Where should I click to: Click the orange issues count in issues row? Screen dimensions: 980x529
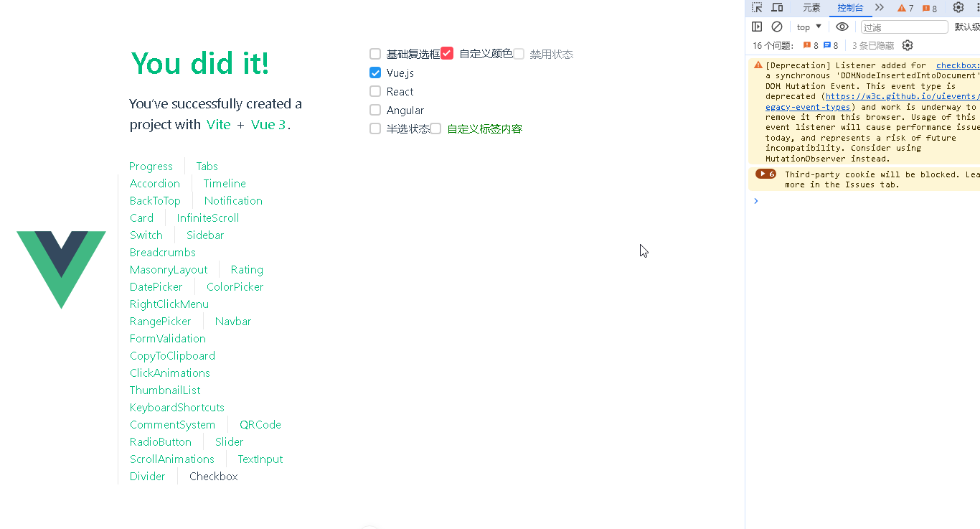pos(811,45)
